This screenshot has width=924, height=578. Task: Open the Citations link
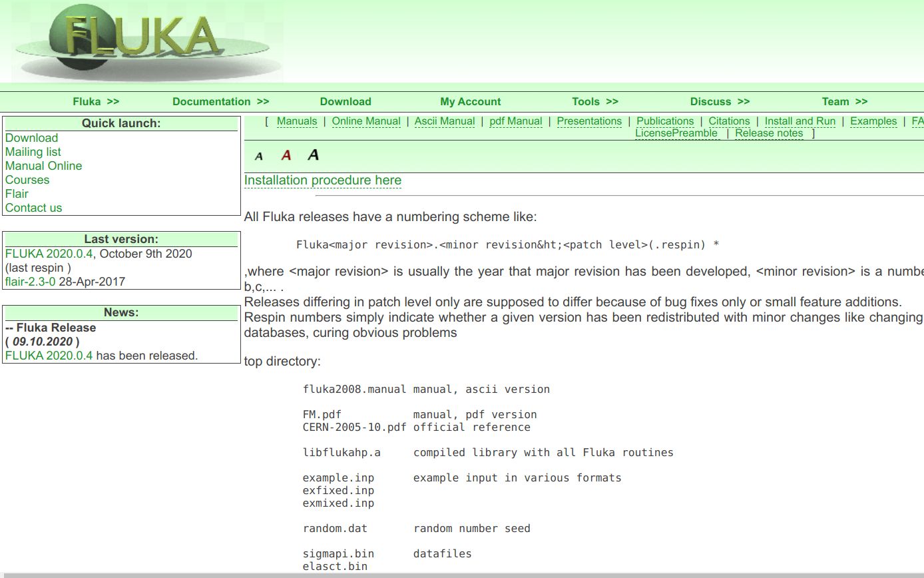(729, 121)
